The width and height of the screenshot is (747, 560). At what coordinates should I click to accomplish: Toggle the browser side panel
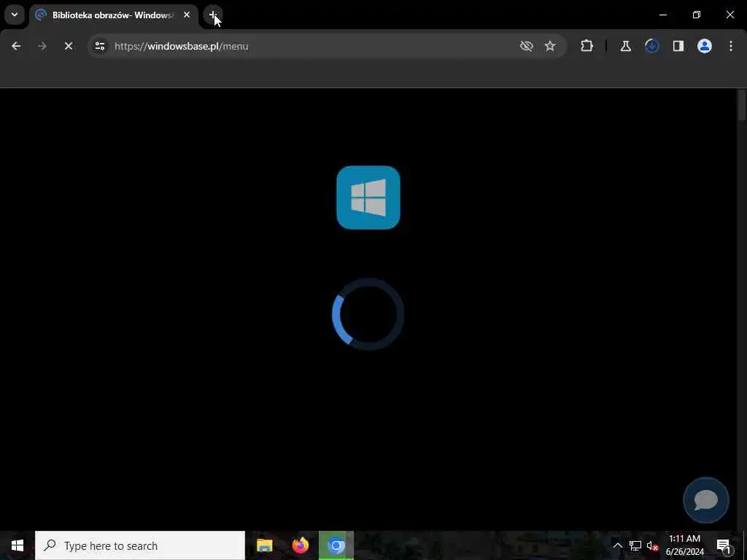click(x=678, y=46)
